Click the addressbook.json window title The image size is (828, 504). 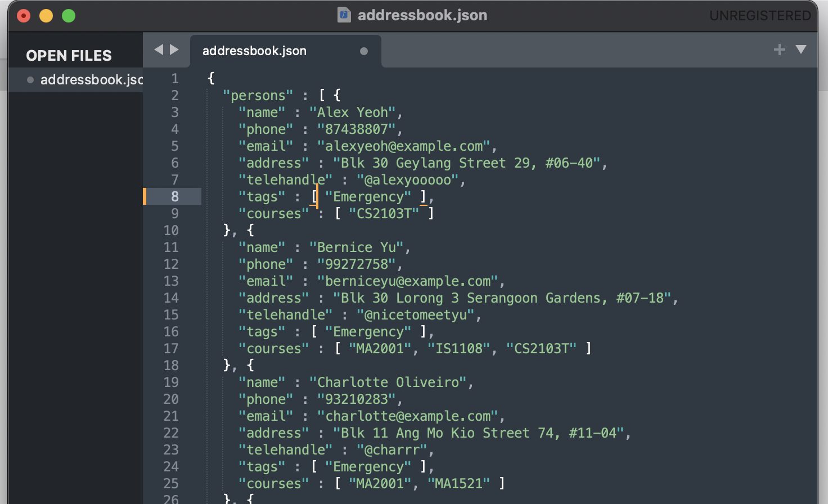(x=422, y=15)
